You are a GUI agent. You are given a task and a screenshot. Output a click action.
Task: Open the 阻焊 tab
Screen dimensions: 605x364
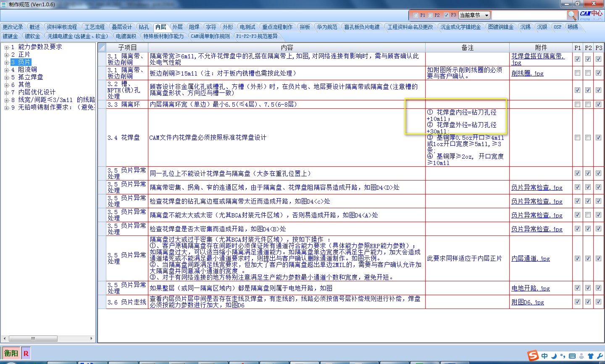click(x=194, y=27)
